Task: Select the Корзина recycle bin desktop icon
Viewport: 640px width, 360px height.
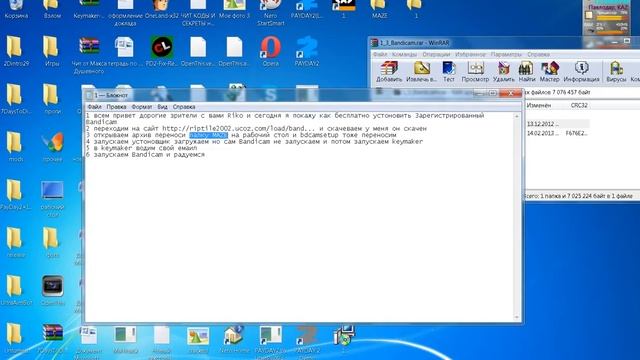Action: pos(16,9)
